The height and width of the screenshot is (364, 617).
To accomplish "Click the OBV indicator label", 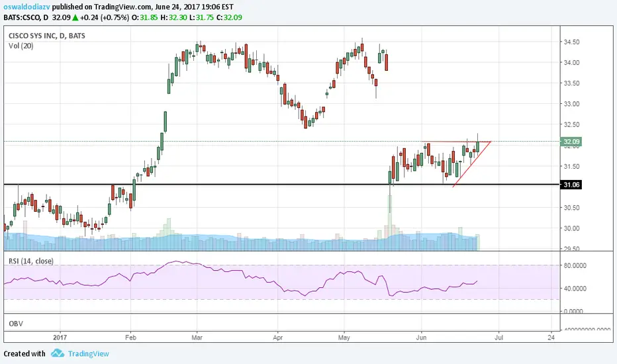I will (16, 324).
